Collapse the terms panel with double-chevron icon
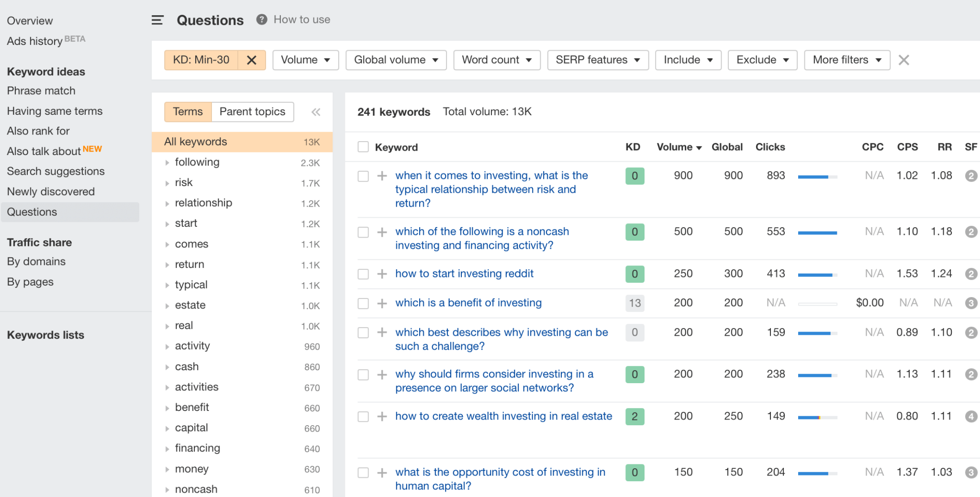 [316, 112]
